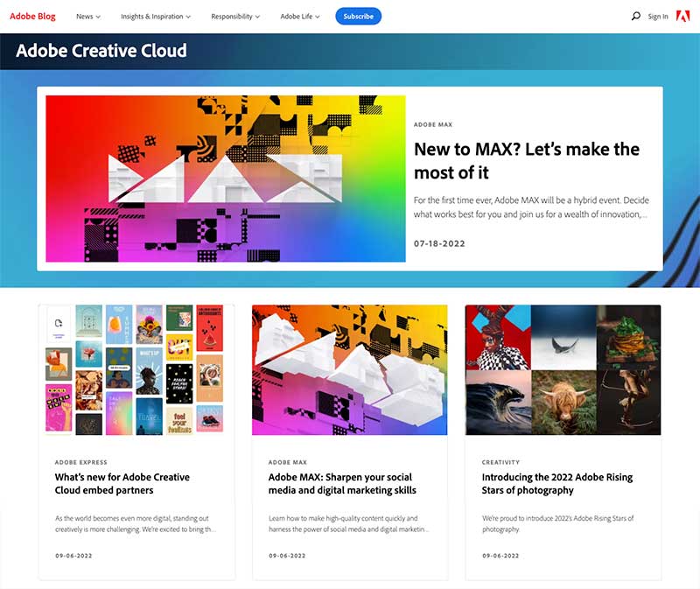
Task: Open the MAX social media article thumbnail
Action: 349,369
